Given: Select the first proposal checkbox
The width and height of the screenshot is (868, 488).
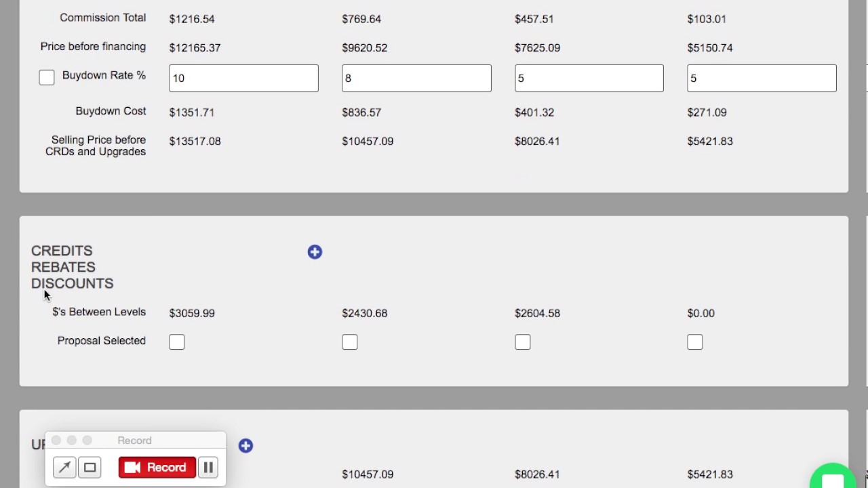Looking at the screenshot, I should coord(177,342).
